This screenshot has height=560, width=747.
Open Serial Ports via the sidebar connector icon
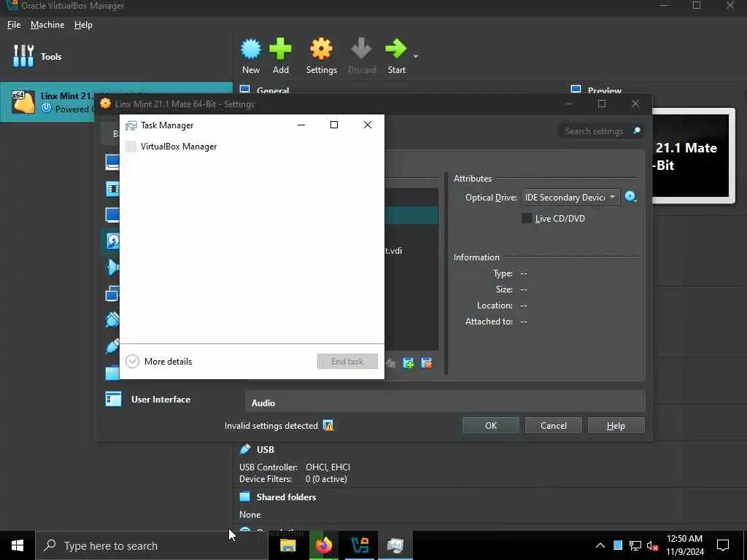click(112, 319)
